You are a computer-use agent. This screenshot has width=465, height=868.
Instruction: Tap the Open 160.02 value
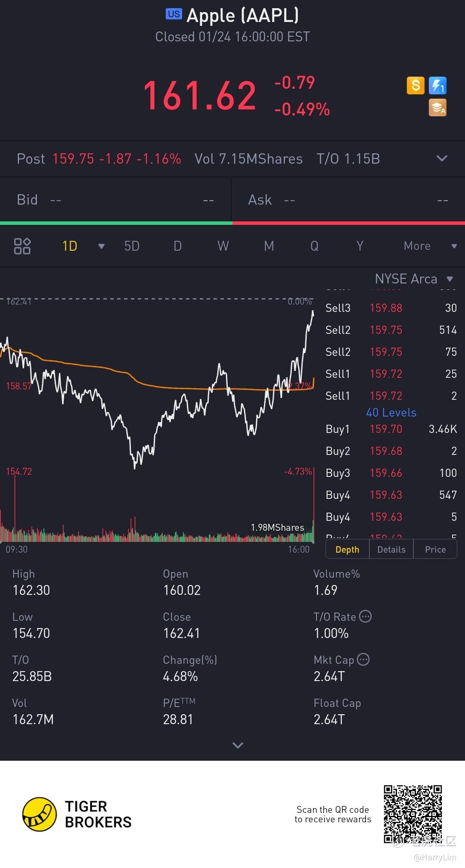click(x=182, y=590)
